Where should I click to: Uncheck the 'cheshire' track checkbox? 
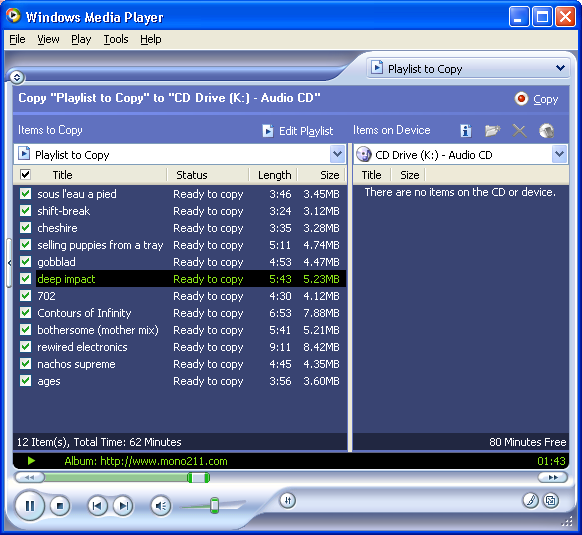(25, 228)
